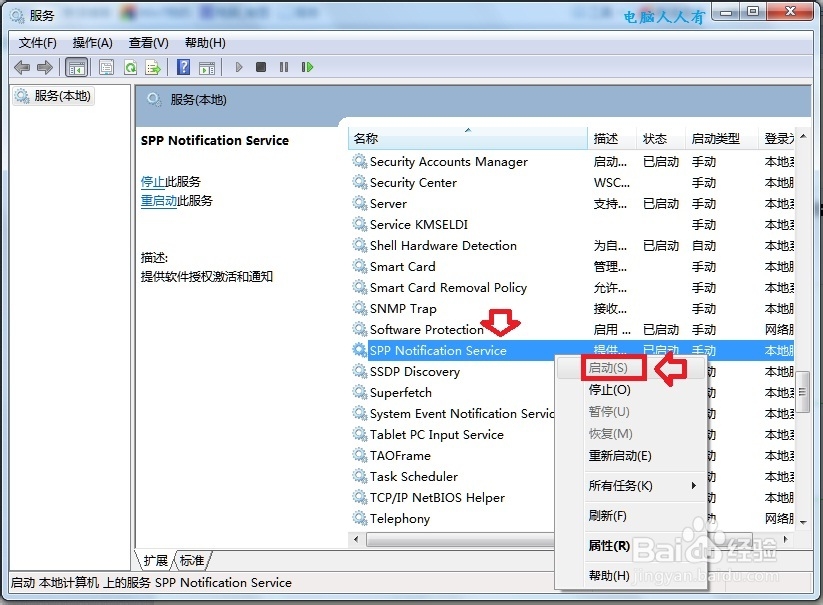Screen dimensions: 823x605
Task: Click the Pause Service toolbar icon
Action: pos(284,66)
